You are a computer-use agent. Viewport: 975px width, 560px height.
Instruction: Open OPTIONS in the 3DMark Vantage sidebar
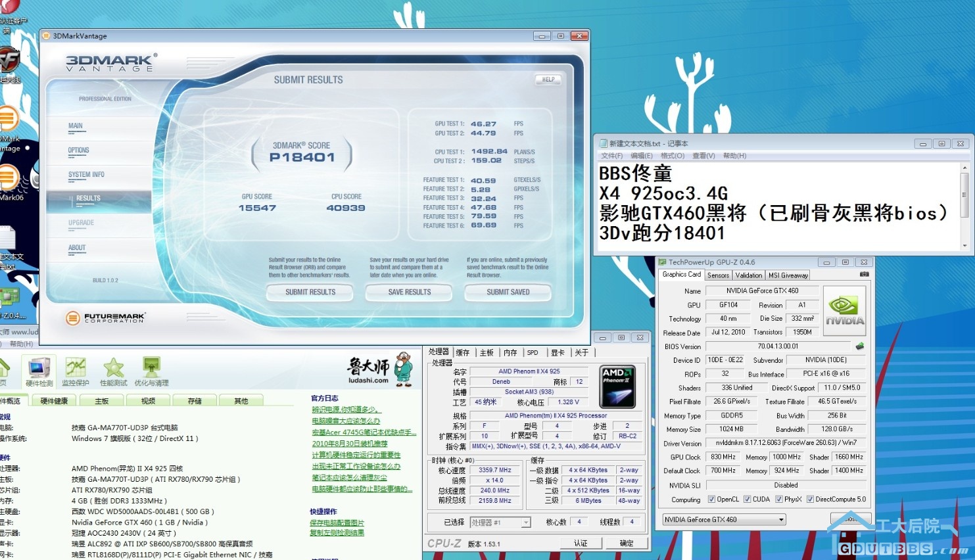click(x=78, y=151)
